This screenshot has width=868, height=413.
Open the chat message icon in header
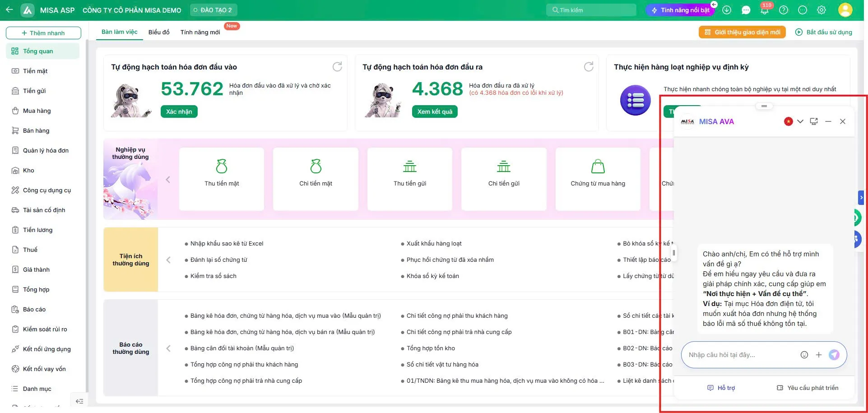(x=746, y=10)
